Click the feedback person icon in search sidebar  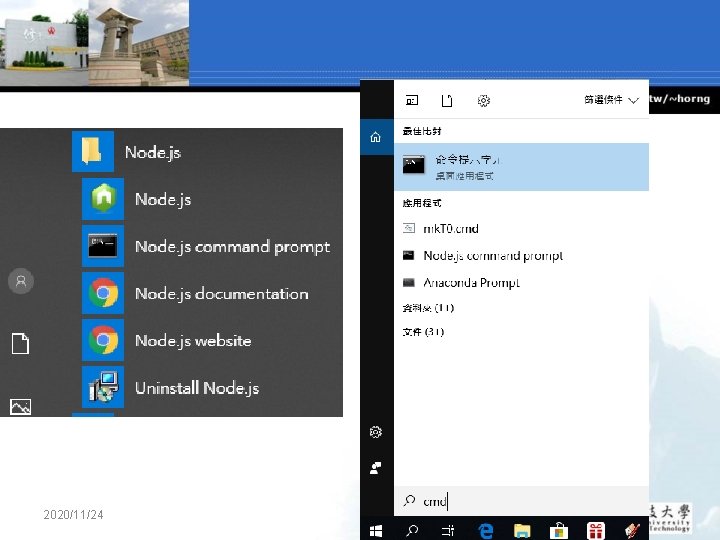click(x=376, y=468)
